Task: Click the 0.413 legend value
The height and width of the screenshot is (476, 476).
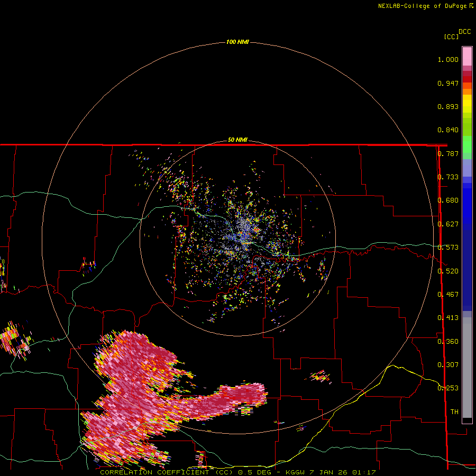Action: [x=448, y=318]
